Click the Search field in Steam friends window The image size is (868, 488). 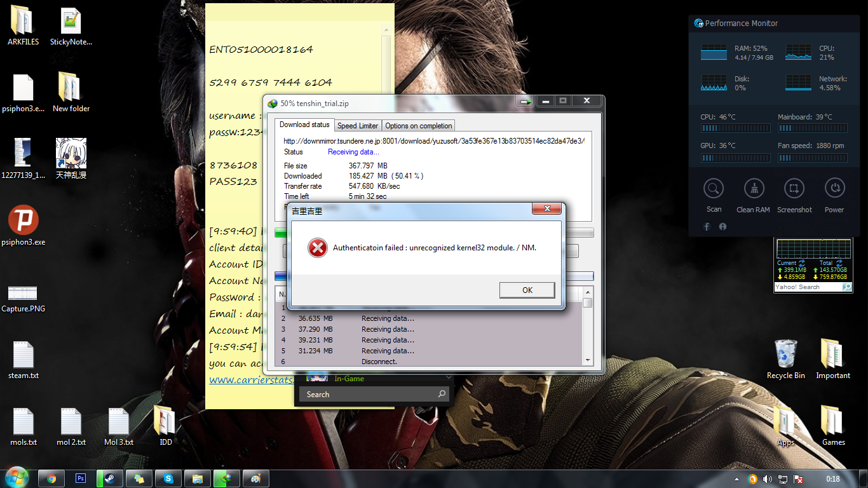click(x=369, y=394)
